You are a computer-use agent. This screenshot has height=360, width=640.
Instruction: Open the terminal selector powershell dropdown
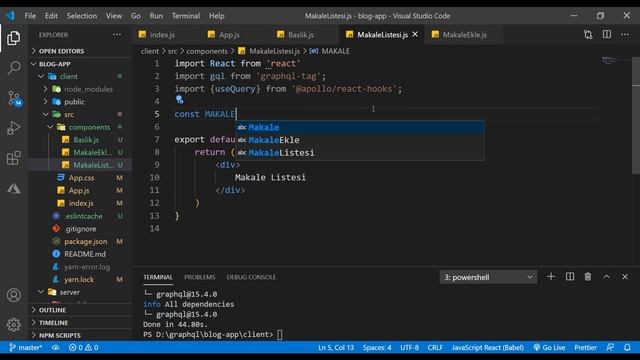[x=488, y=277]
